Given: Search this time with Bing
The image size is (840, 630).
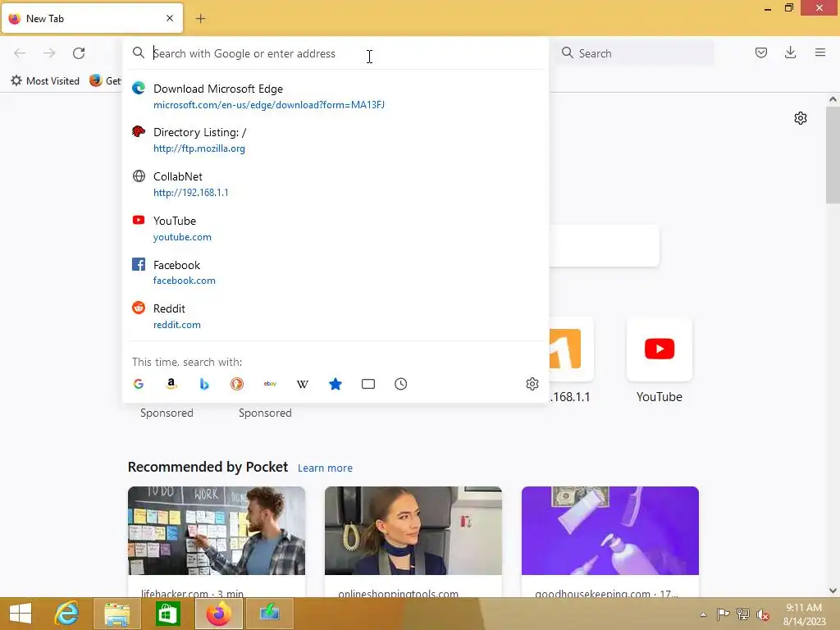Looking at the screenshot, I should 204,384.
